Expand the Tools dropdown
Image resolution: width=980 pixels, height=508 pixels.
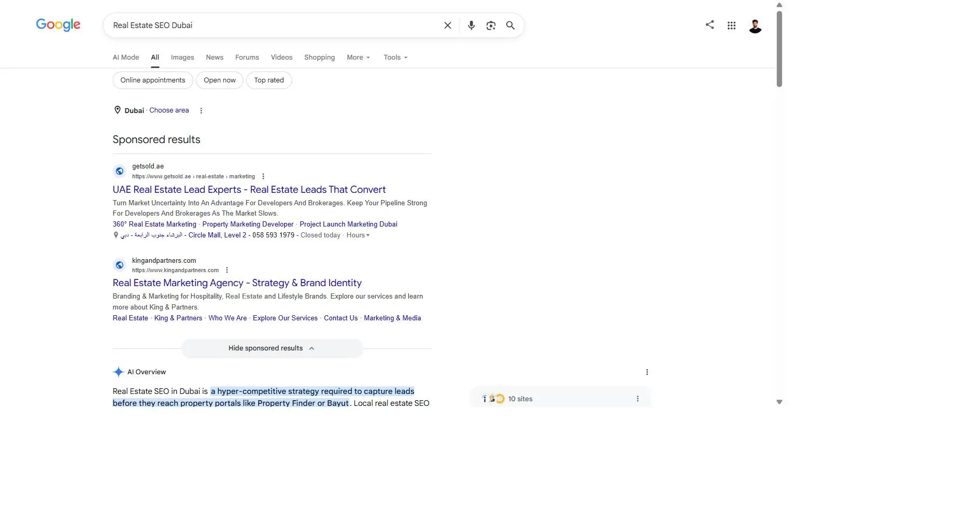pos(395,58)
